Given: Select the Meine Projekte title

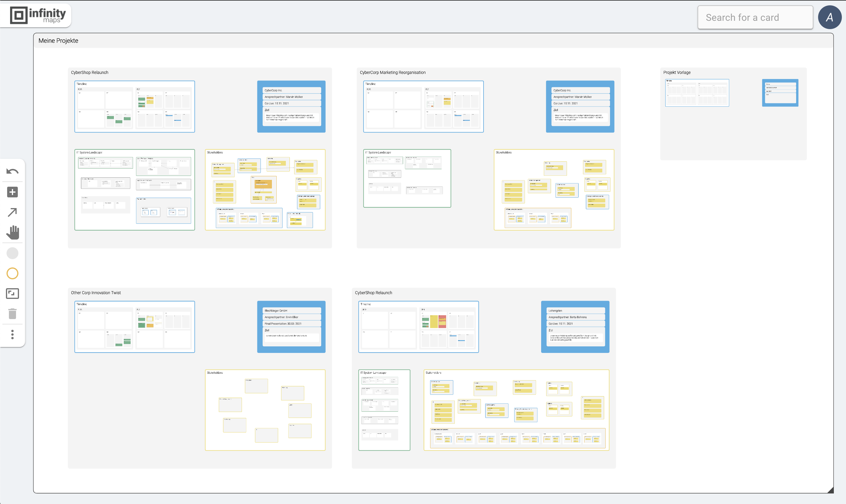Looking at the screenshot, I should pos(58,41).
